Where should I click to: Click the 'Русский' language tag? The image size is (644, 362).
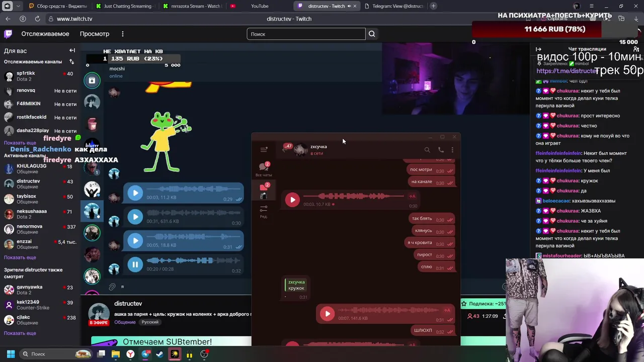coord(150,322)
